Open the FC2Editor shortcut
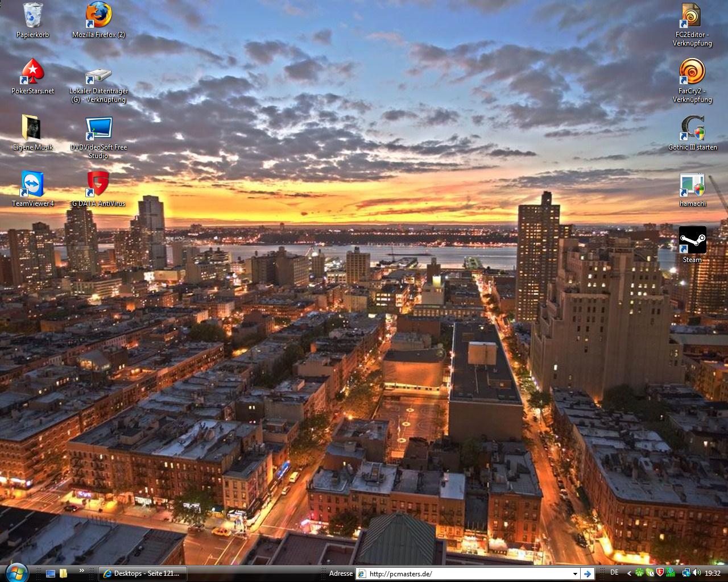This screenshot has width=728, height=582. click(692, 15)
